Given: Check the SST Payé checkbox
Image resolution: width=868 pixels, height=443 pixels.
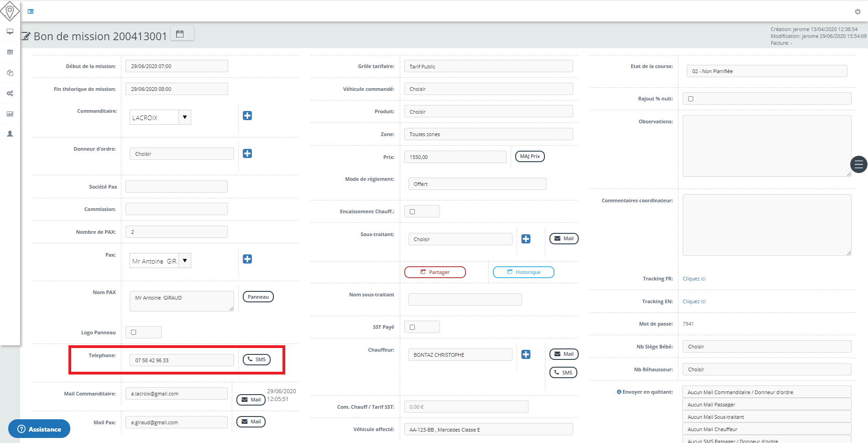Looking at the screenshot, I should [413, 327].
